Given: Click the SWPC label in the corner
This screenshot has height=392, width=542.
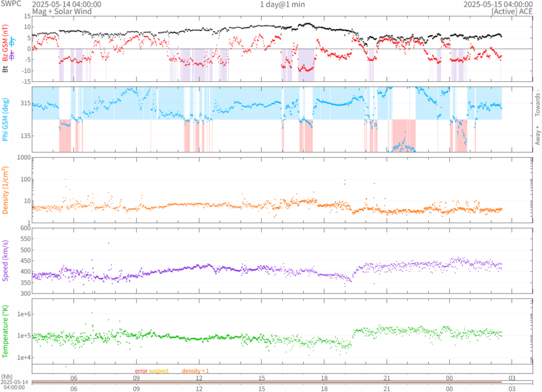Looking at the screenshot, I should pos(10,4).
